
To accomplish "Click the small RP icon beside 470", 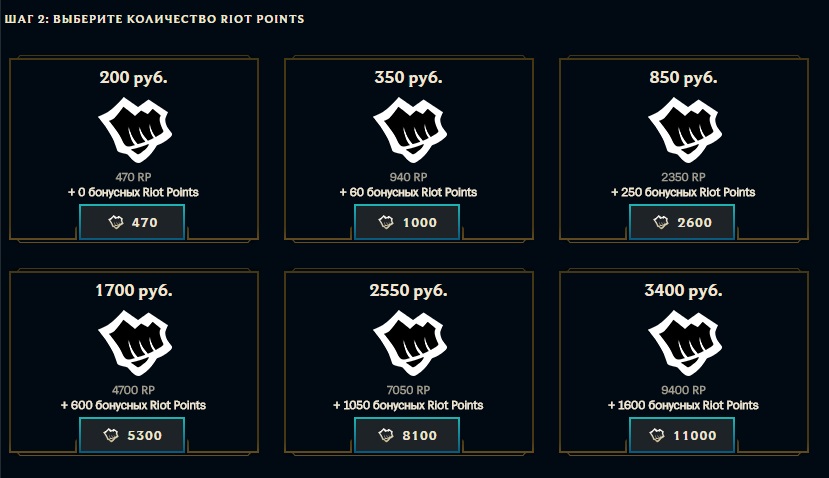I will tap(116, 223).
